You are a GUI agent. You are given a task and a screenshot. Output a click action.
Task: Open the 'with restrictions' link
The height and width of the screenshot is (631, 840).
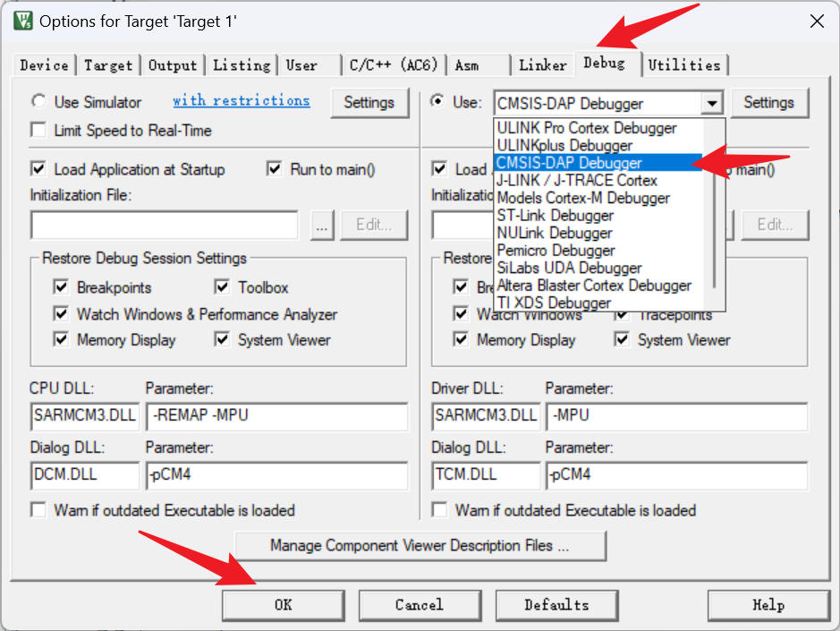pos(241,100)
